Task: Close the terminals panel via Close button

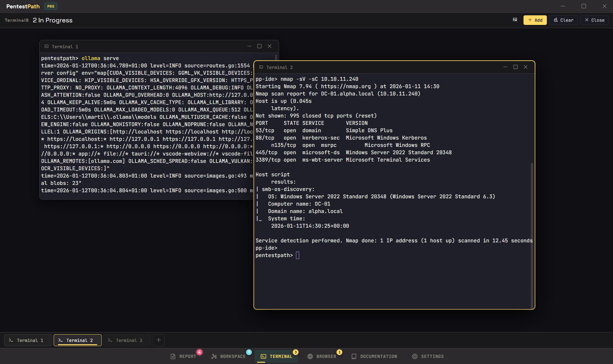Action: tap(594, 20)
